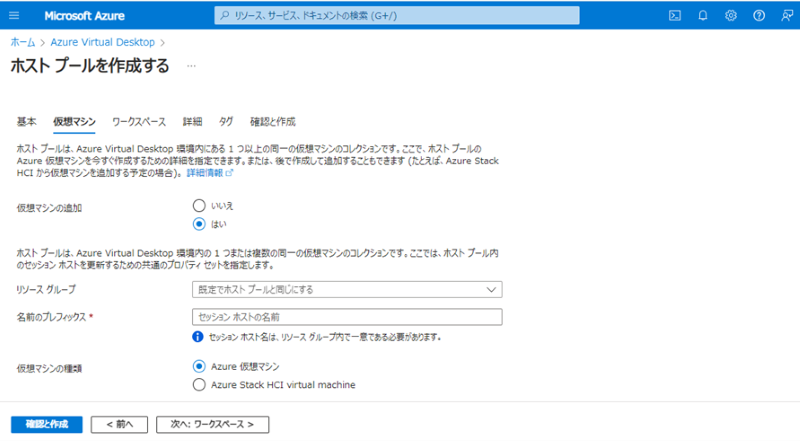Open the 詳細 tab
This screenshot has width=800, height=441.
tap(192, 121)
